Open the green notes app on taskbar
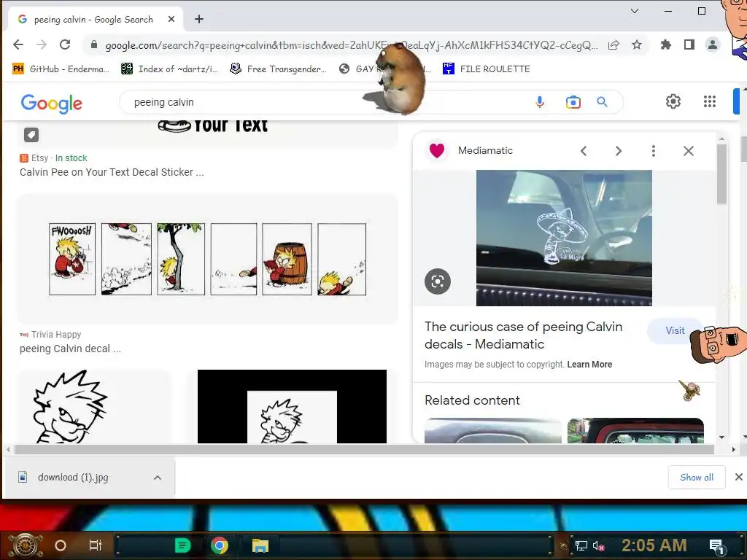The height and width of the screenshot is (560, 747). (x=182, y=545)
